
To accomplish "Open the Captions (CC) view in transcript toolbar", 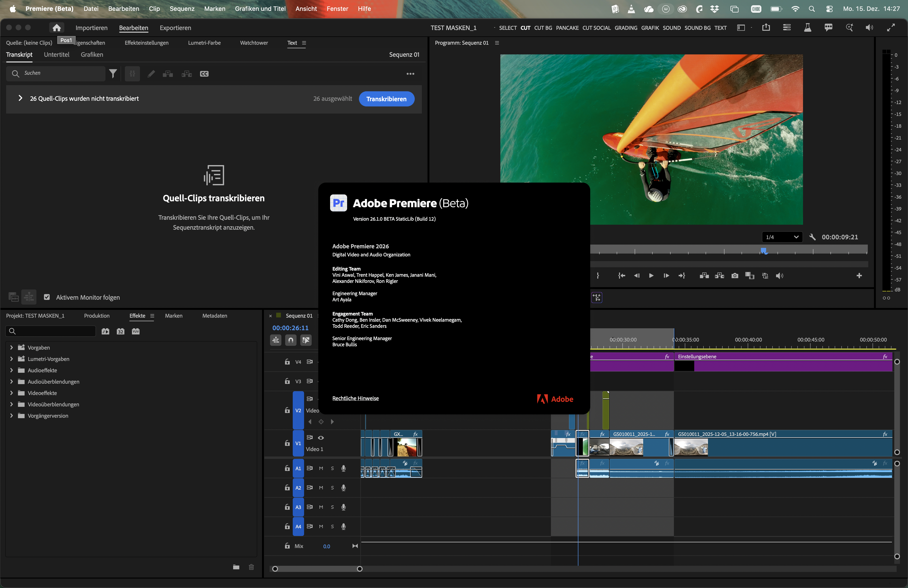I will [x=204, y=74].
